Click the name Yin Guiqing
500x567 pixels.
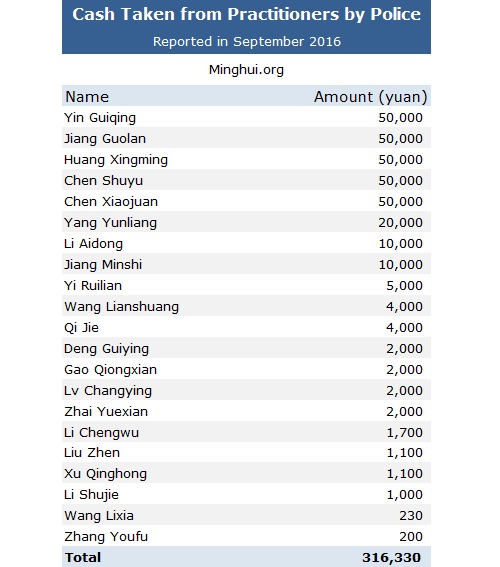[x=100, y=118]
